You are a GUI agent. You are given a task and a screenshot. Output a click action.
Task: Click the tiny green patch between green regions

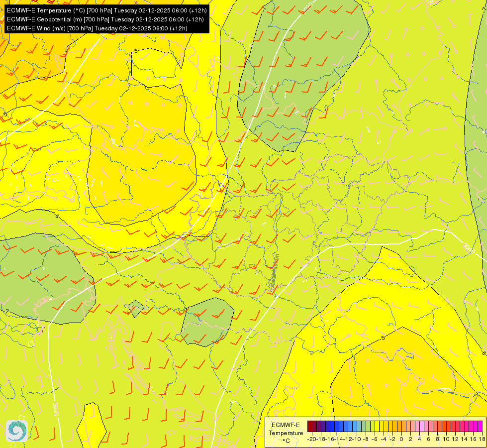pos(135,308)
